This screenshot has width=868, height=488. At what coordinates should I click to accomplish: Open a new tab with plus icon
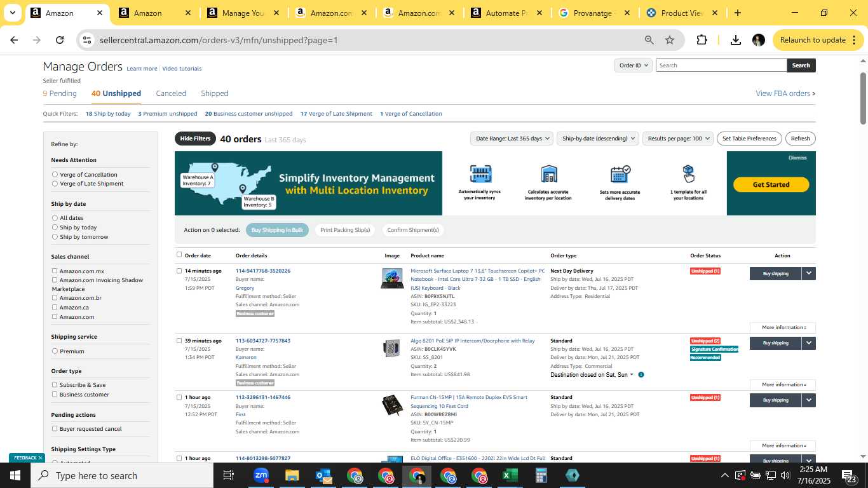(x=737, y=13)
